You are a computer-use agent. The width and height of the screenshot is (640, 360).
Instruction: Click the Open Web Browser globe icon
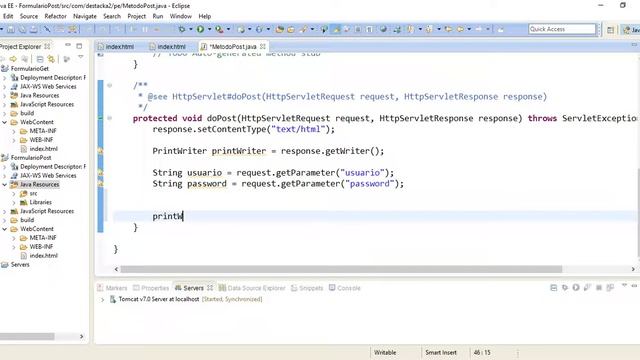(383, 29)
